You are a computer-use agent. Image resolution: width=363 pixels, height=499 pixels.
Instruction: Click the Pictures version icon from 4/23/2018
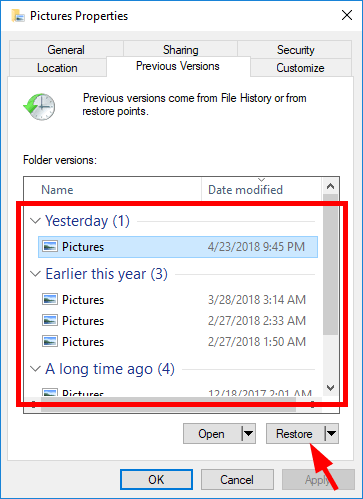50,247
